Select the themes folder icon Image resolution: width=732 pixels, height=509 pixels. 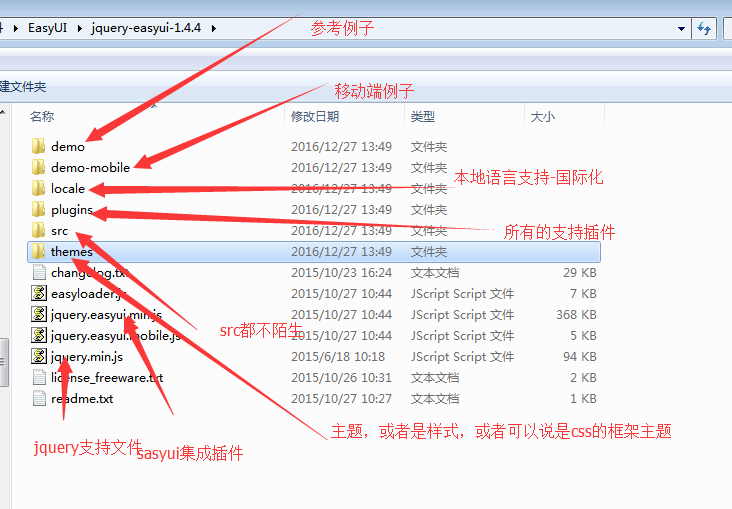pyautogui.click(x=39, y=251)
